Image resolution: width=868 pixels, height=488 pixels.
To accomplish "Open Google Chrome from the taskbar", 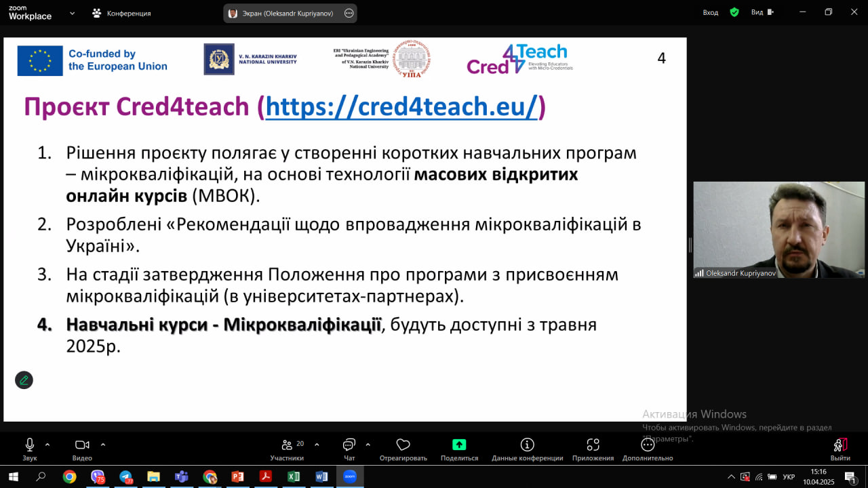I will pos(69,476).
